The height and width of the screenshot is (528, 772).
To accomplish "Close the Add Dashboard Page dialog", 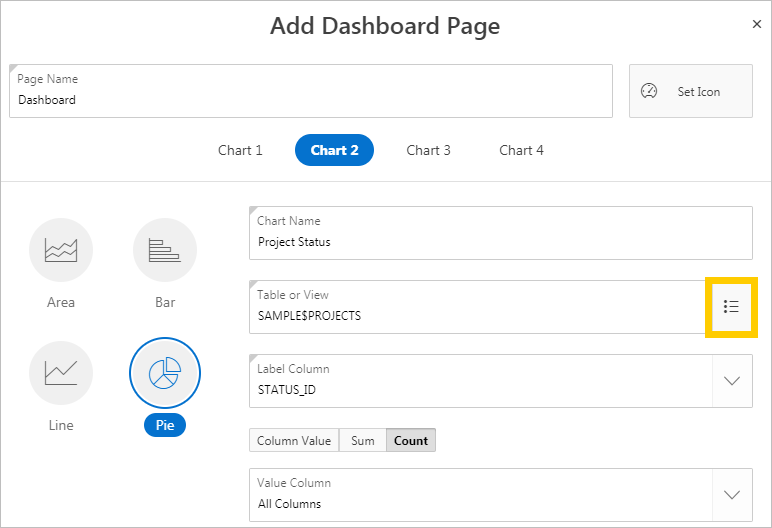I will click(757, 24).
